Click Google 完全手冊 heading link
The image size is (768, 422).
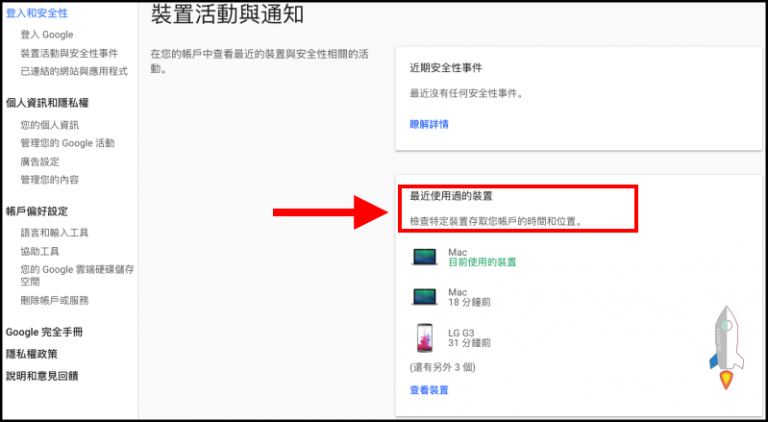point(44,332)
